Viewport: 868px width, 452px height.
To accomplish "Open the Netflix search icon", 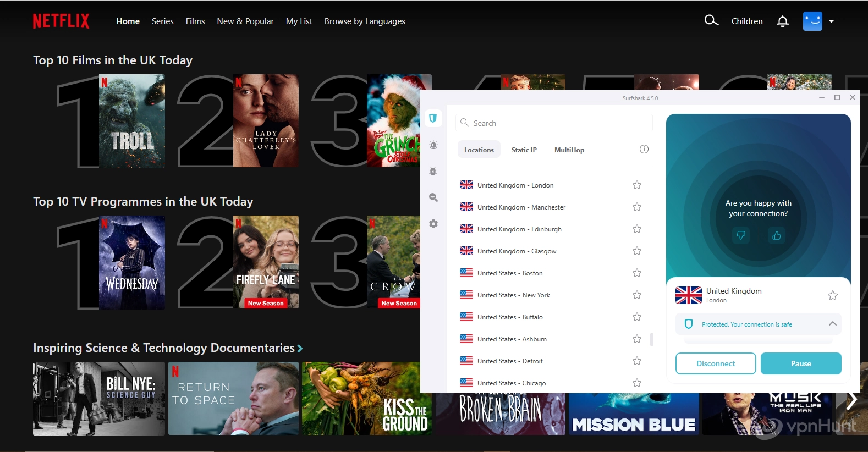I will 711,21.
